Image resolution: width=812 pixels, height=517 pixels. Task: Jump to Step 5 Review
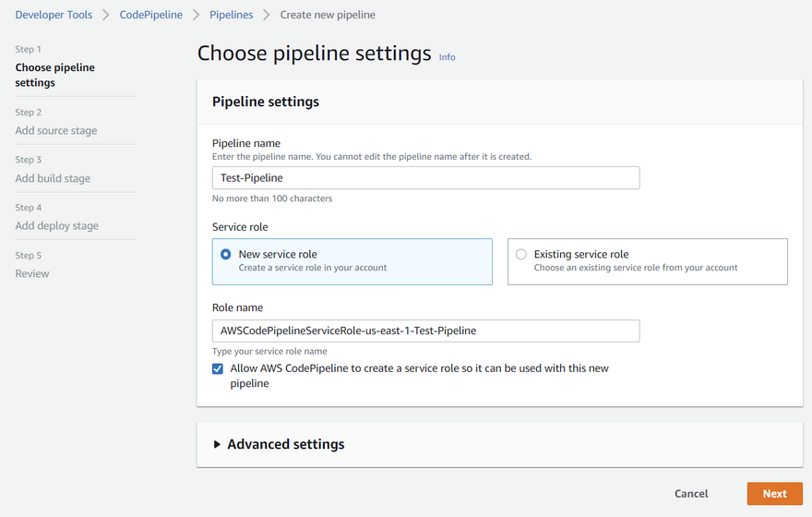click(x=32, y=273)
